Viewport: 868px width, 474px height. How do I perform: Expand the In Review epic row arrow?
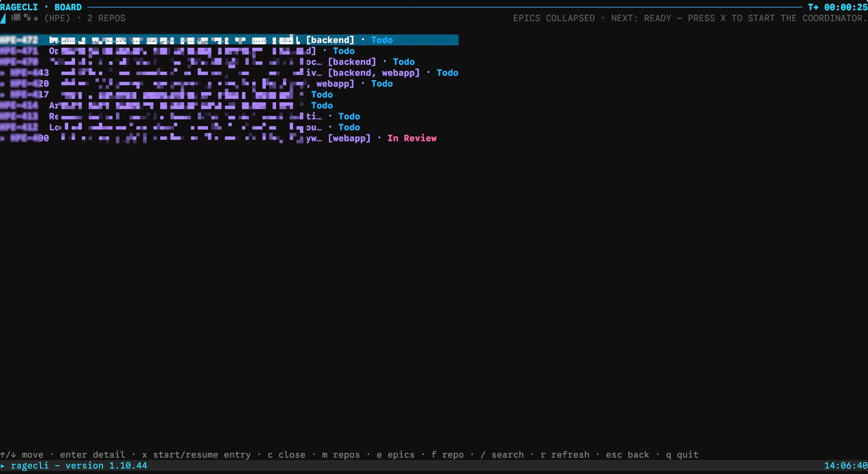point(3,138)
